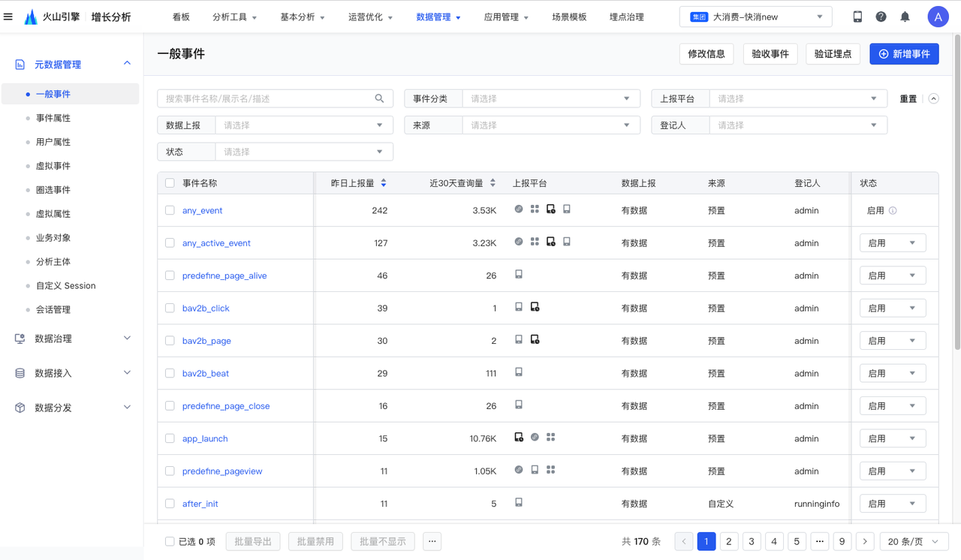
Task: Check the any_event row checkbox
Action: point(170,211)
